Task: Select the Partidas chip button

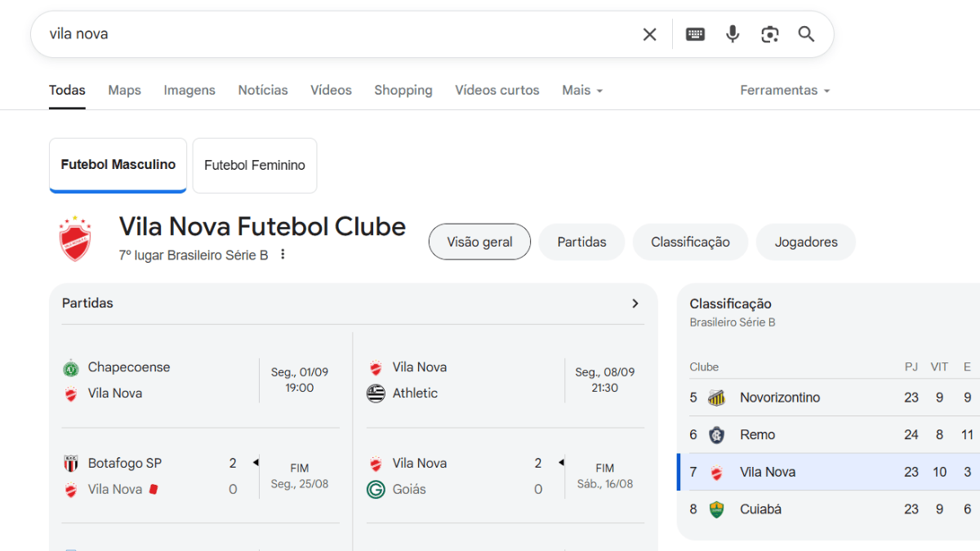Action: tap(581, 242)
